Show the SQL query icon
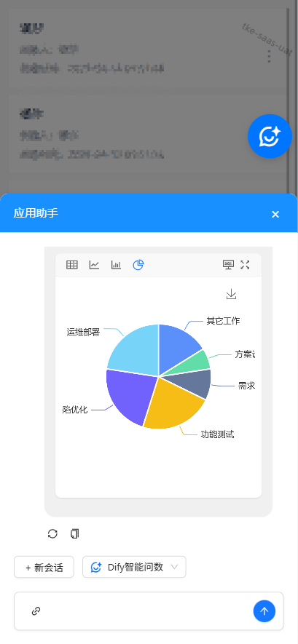Screen dimensions: 298x644 [x=228, y=265]
